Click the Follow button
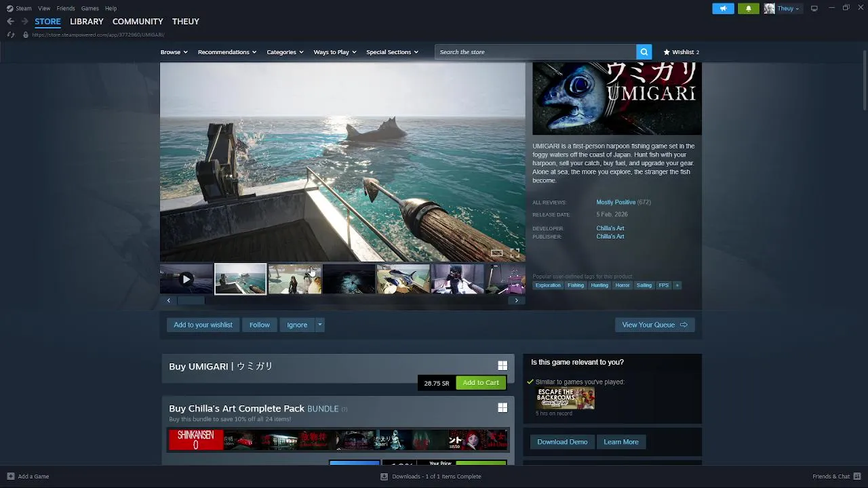 260,325
